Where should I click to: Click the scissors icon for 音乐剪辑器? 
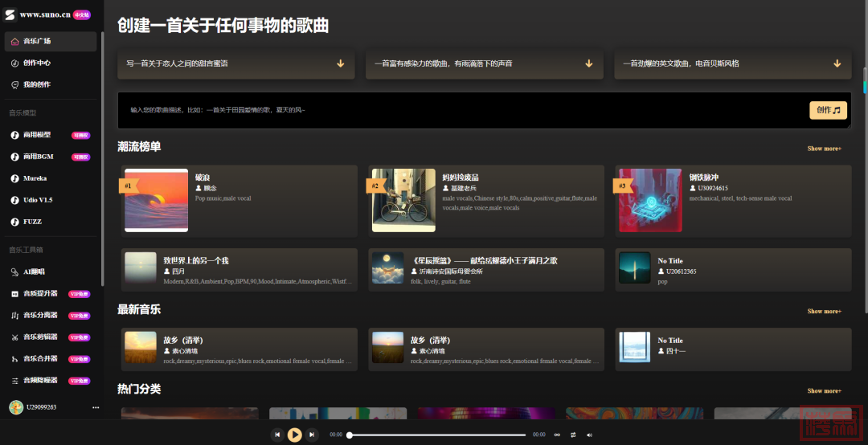pyautogui.click(x=14, y=337)
